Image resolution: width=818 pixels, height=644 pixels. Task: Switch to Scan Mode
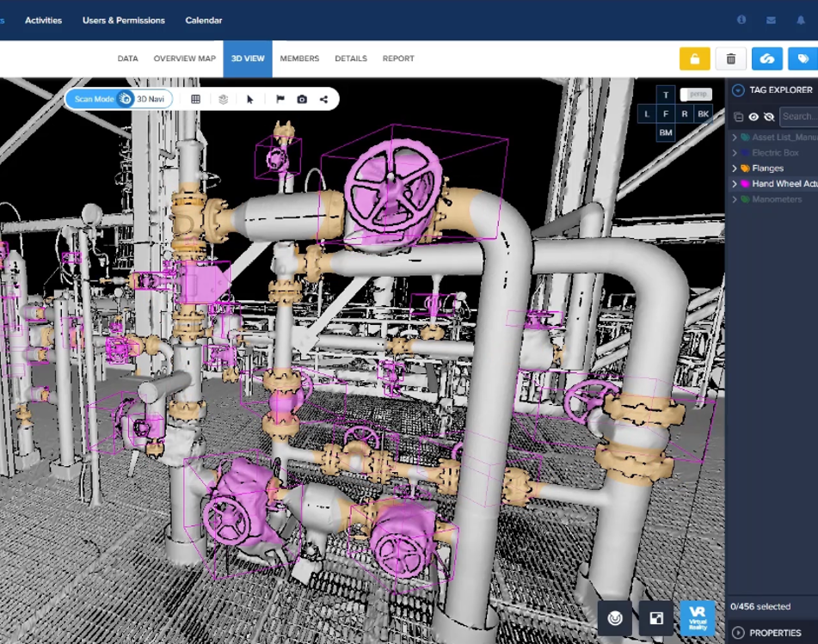94,99
